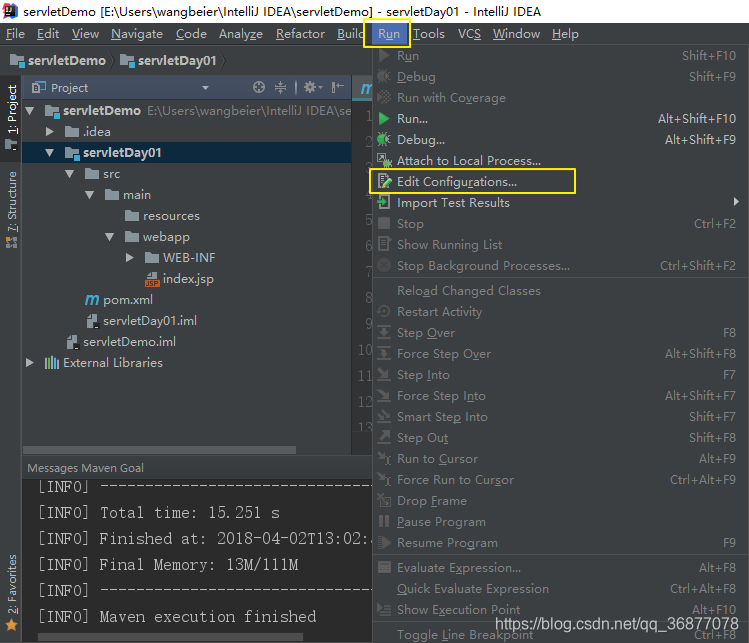The height and width of the screenshot is (643, 749).
Task: Click servletDay01 breadcrumb in navigation bar
Action: 168,61
